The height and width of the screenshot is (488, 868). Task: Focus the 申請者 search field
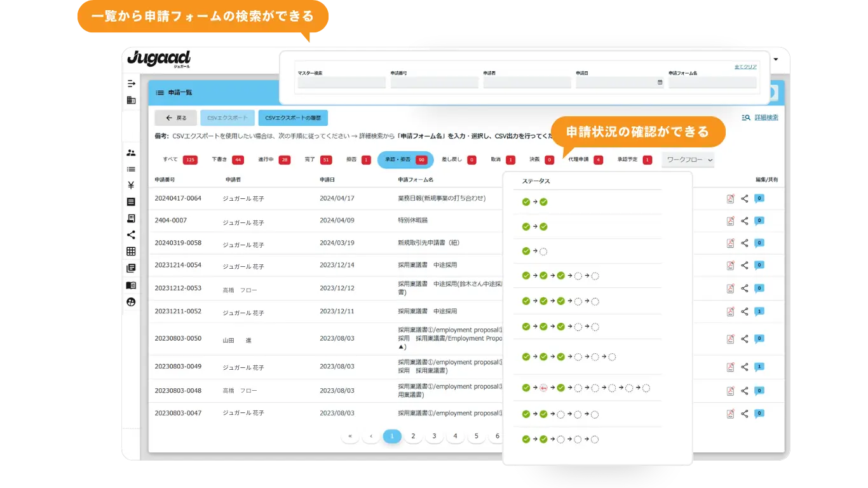(527, 83)
